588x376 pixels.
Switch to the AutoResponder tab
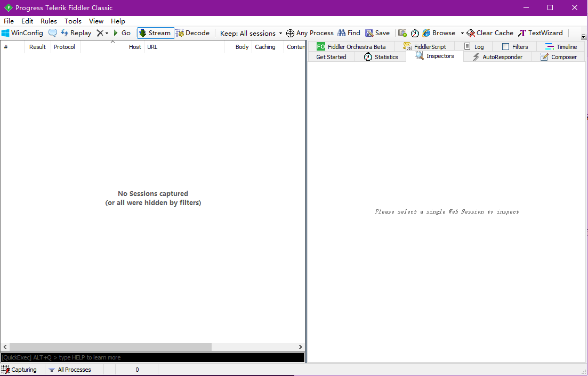(497, 57)
